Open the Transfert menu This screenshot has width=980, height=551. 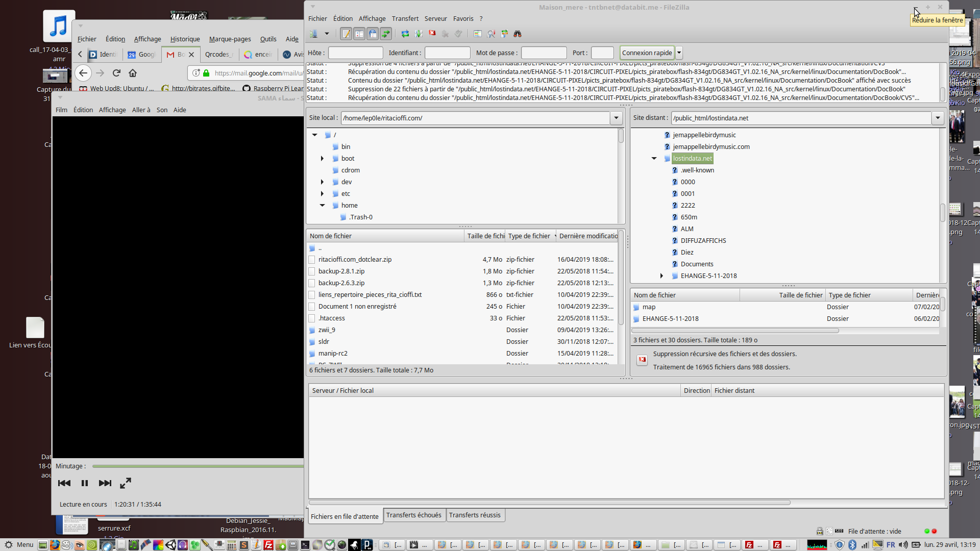point(405,18)
